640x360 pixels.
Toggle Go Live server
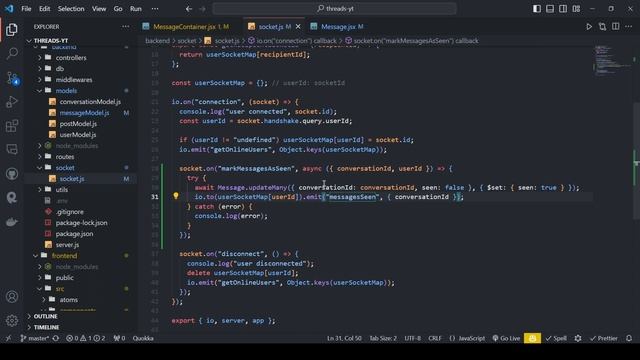point(506,338)
